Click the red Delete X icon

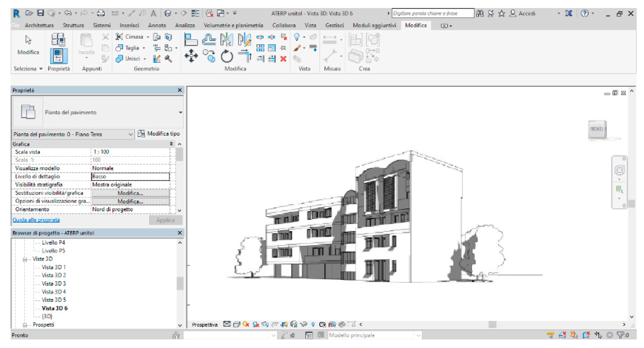click(x=283, y=59)
